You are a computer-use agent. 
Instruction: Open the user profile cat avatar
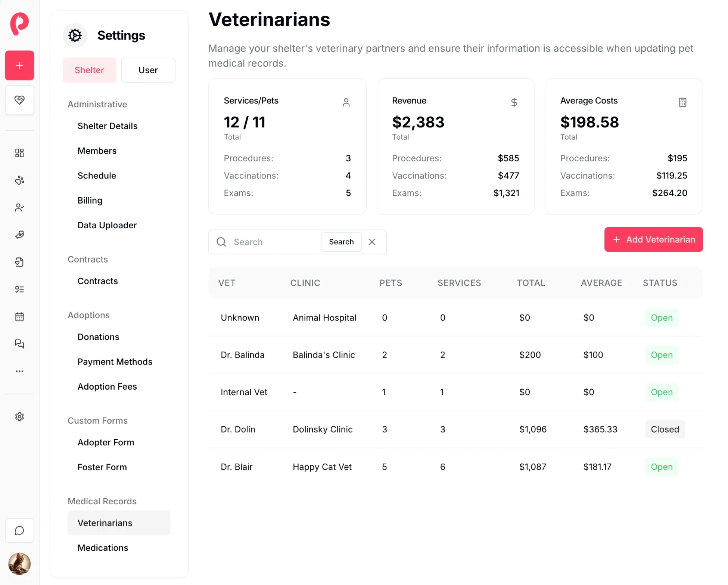(x=19, y=564)
